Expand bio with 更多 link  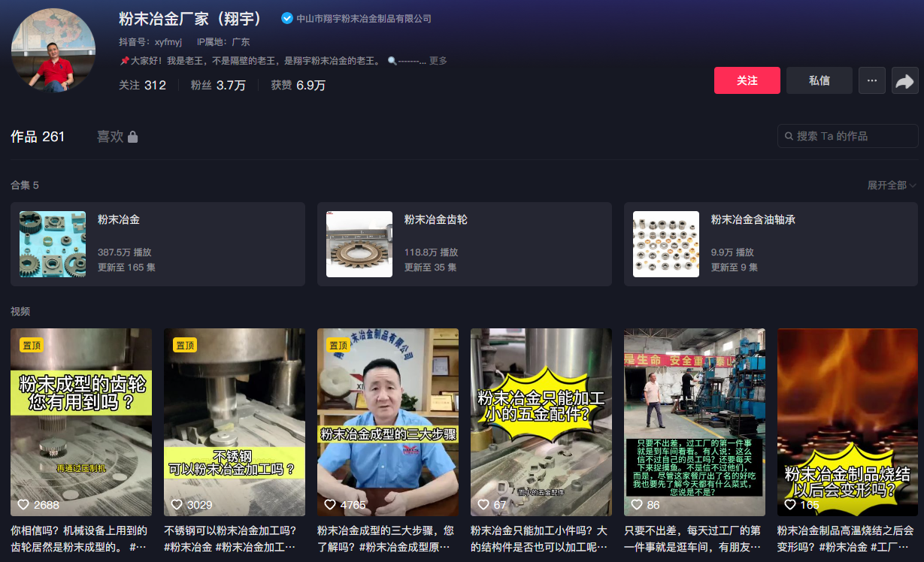tap(438, 61)
